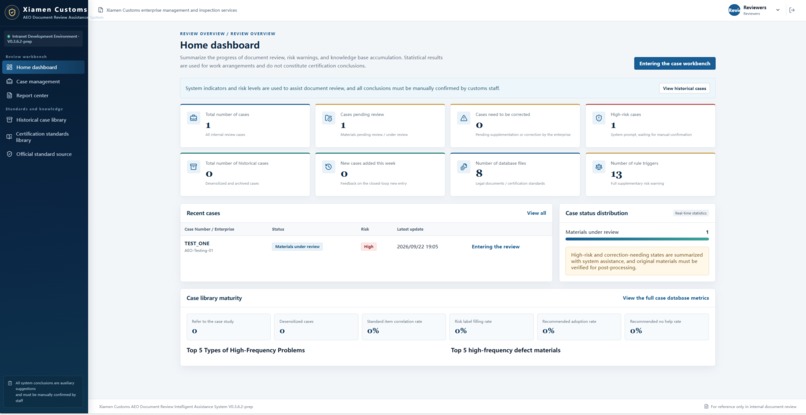Viewport: 806px width, 415px height.
Task: Click Top 5 high-frequency defect materials heading
Action: point(506,350)
